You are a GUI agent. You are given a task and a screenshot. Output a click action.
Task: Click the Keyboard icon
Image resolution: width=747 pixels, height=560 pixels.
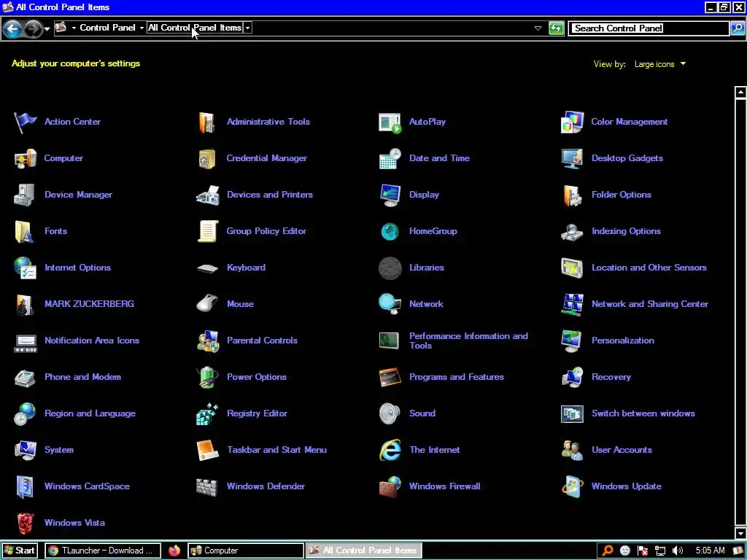click(x=207, y=268)
